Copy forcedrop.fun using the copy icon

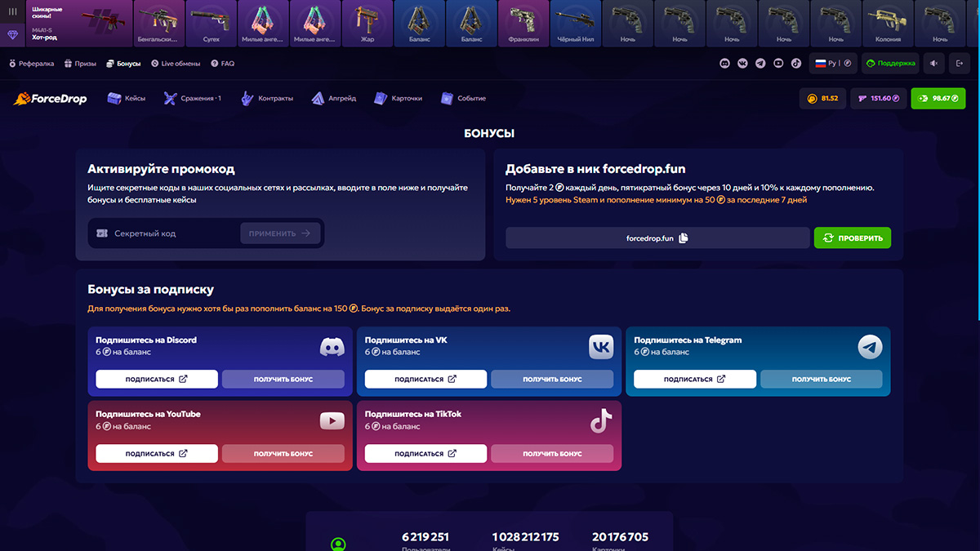click(x=684, y=238)
